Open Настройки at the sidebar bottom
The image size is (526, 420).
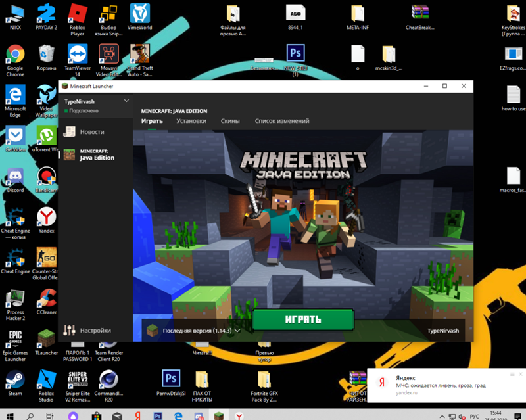click(x=95, y=331)
